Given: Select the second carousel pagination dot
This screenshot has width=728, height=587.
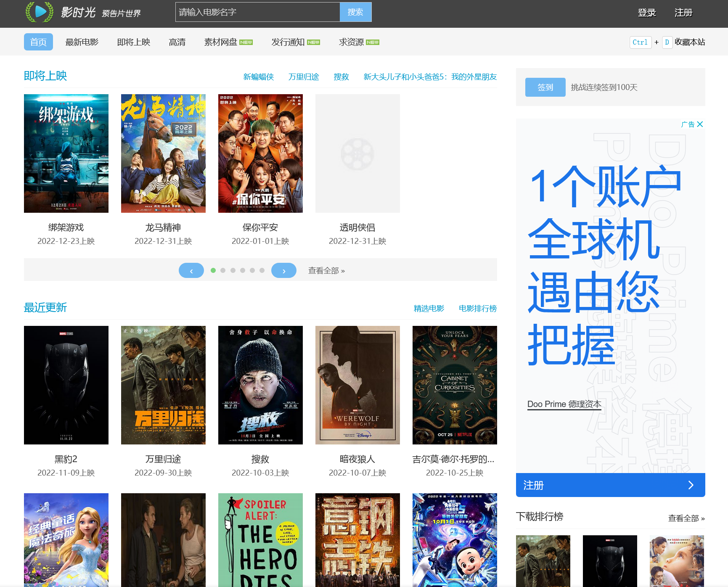Looking at the screenshot, I should 223,270.
